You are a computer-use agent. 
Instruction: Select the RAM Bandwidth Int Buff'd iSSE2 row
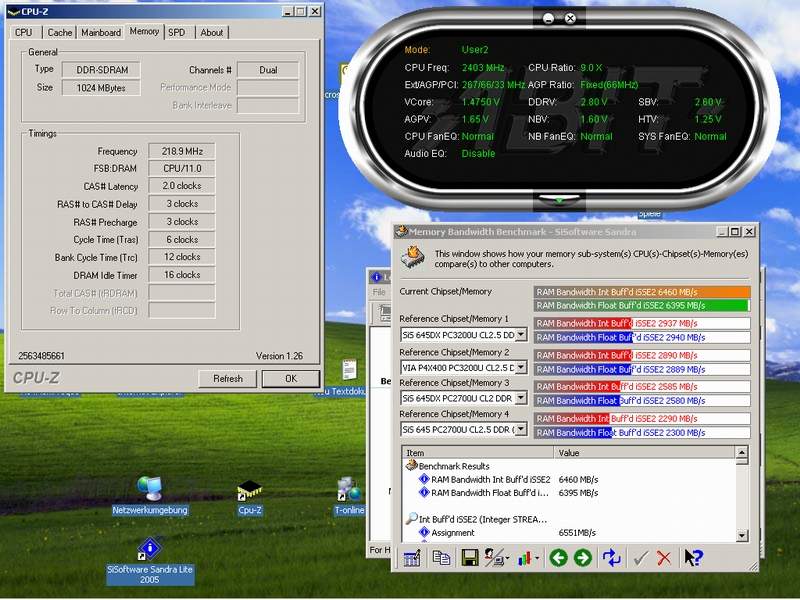click(491, 480)
